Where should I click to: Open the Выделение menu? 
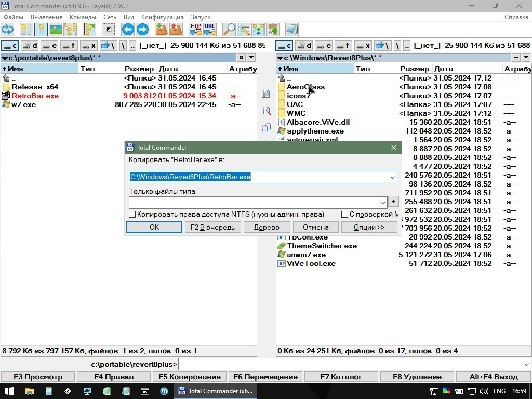(46, 17)
